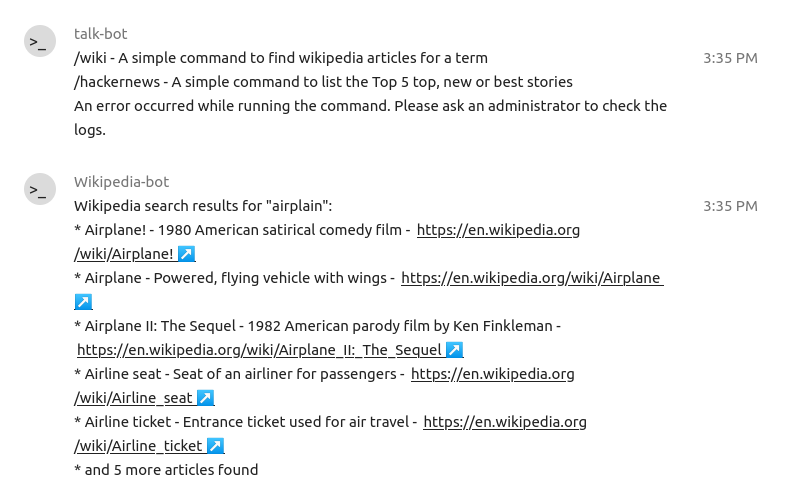Screen dimensions: 803x499
Task: Click the /hackernews command description line
Action: tap(323, 82)
